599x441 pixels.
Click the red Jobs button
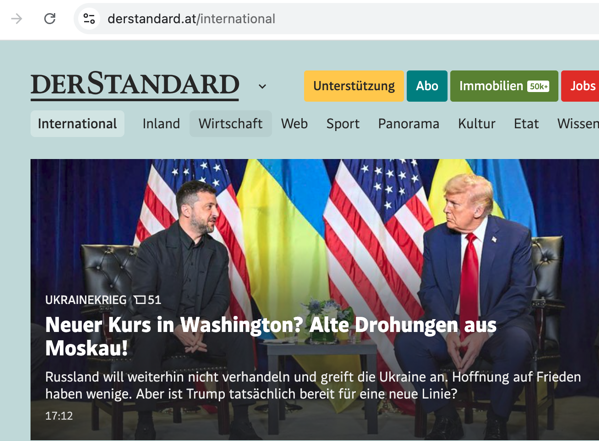580,86
